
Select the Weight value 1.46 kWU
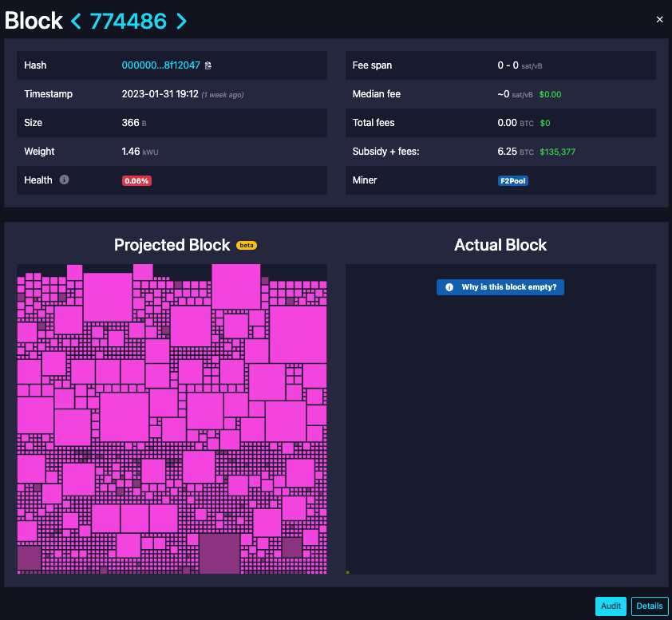(x=140, y=152)
